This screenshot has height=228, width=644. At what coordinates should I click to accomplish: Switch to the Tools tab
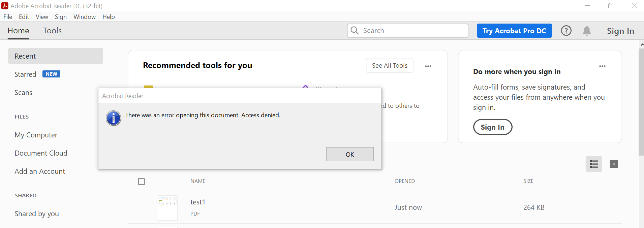(52, 31)
